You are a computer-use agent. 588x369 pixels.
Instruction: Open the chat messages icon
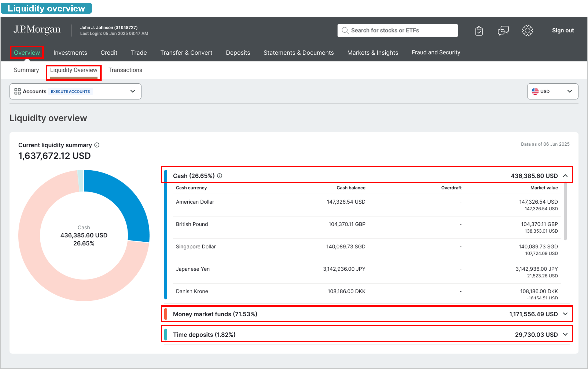click(503, 31)
